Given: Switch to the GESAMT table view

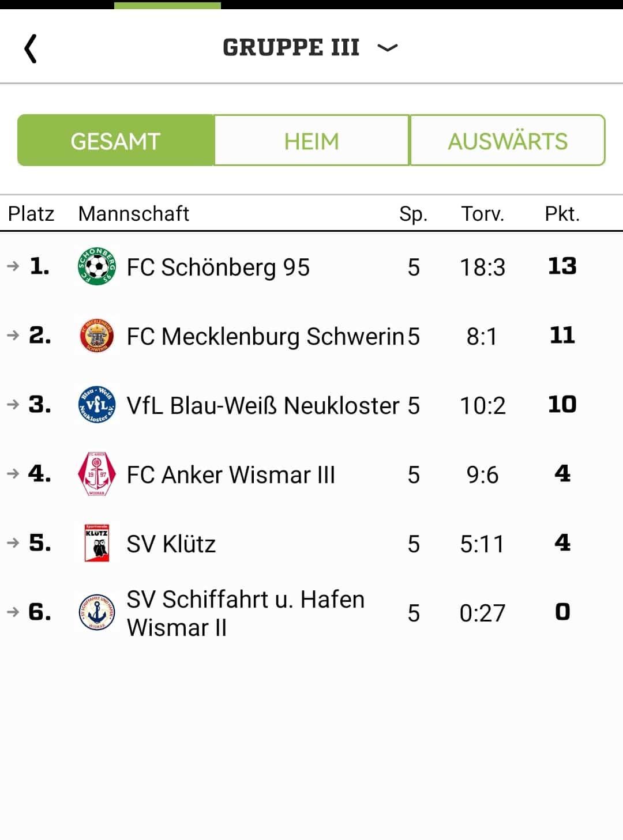Looking at the screenshot, I should (x=115, y=141).
